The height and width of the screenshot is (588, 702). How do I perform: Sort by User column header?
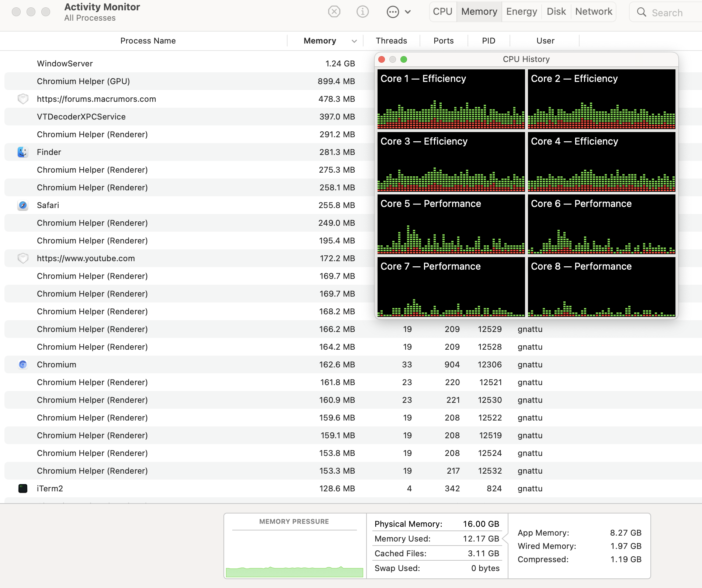coord(545,41)
